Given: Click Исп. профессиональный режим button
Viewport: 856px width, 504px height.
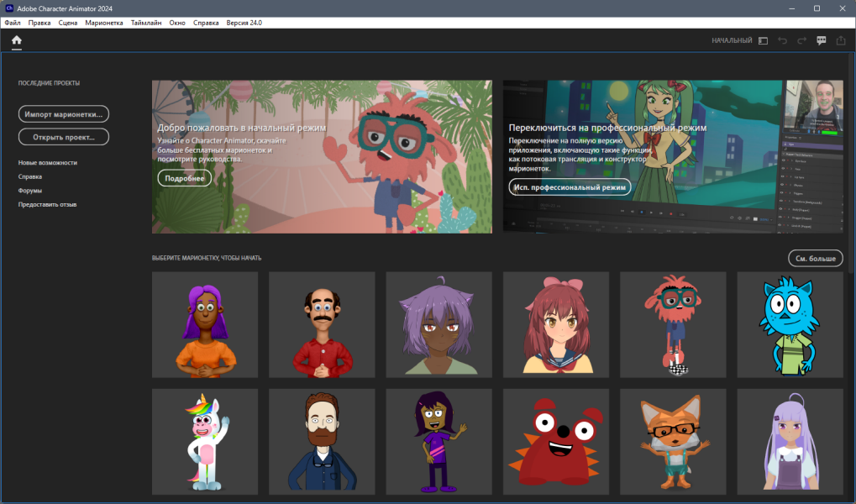Looking at the screenshot, I should pos(570,186).
